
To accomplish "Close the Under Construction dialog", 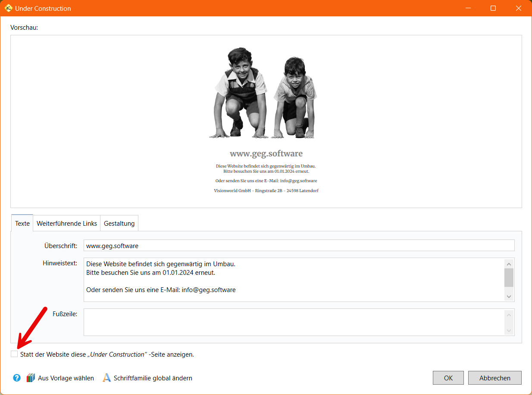I will click(519, 8).
